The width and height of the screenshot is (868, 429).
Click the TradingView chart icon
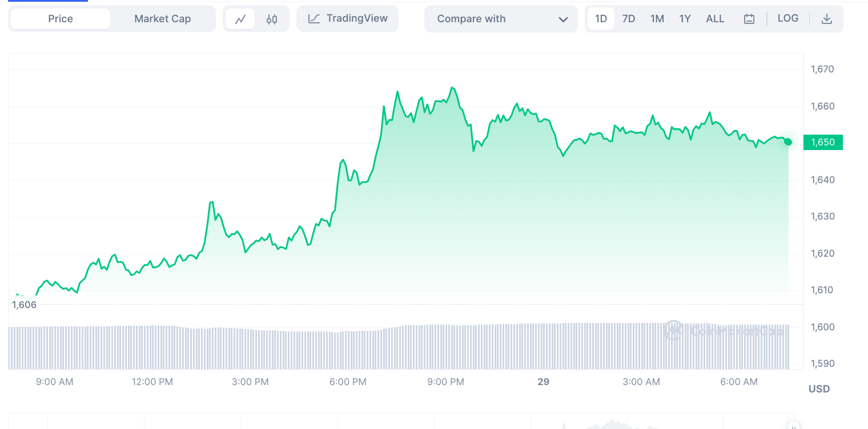click(314, 19)
